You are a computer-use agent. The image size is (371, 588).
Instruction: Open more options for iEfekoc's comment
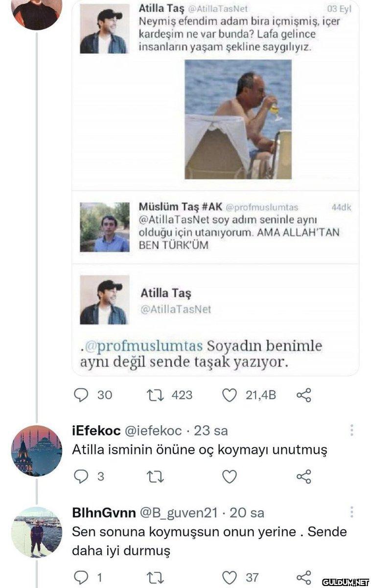click(x=351, y=430)
